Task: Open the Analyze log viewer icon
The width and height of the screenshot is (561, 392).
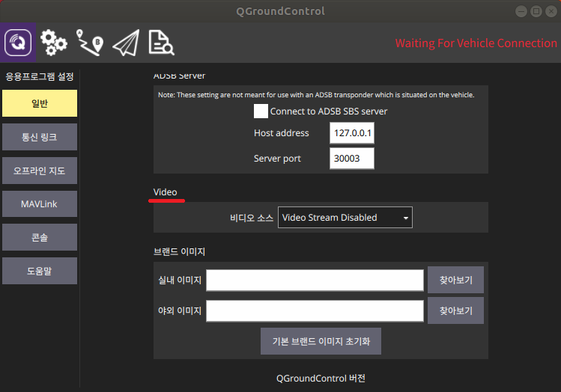Action: tap(161, 43)
